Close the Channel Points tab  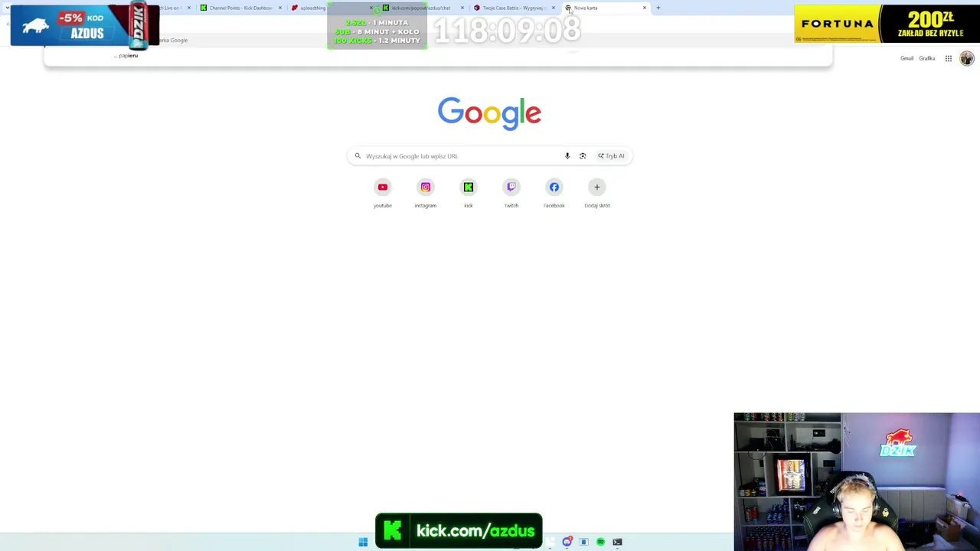point(280,8)
